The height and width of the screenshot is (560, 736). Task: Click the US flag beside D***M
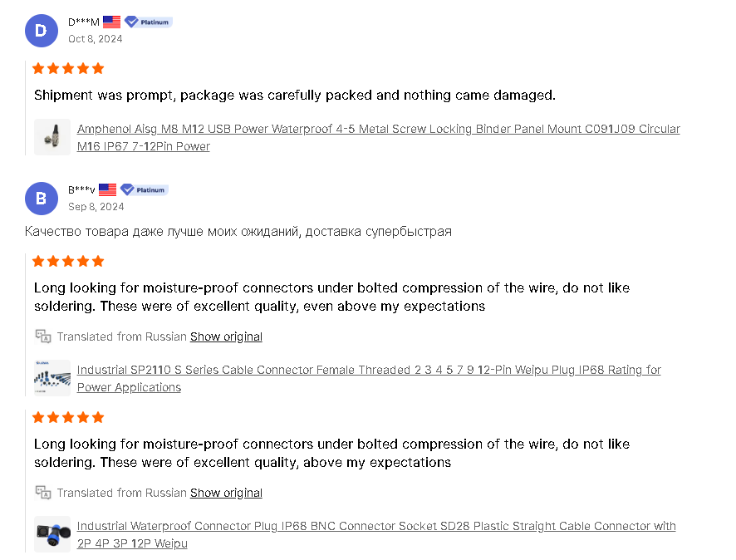[111, 22]
